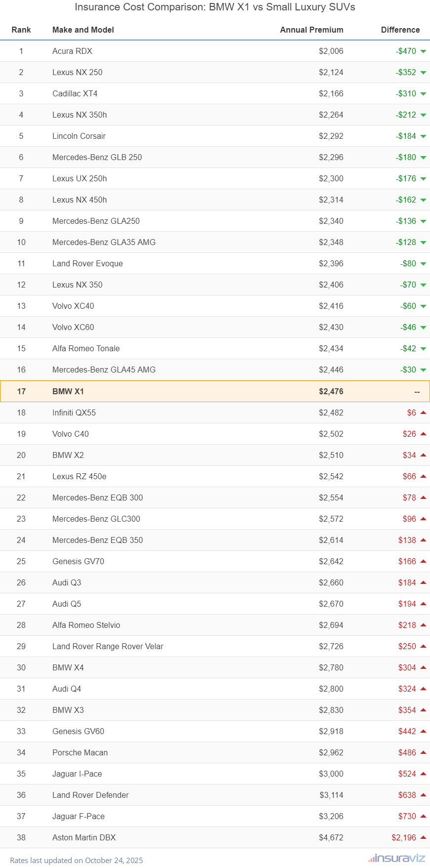Click the Make and Model column header
Image resolution: width=430 pixels, height=868 pixels.
coord(83,30)
